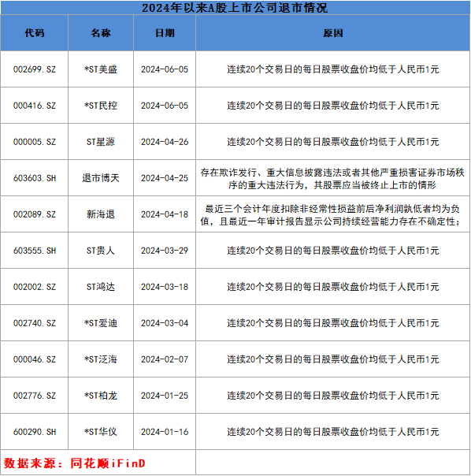Select ST星源 date cell 2024-04-26

click(165, 142)
